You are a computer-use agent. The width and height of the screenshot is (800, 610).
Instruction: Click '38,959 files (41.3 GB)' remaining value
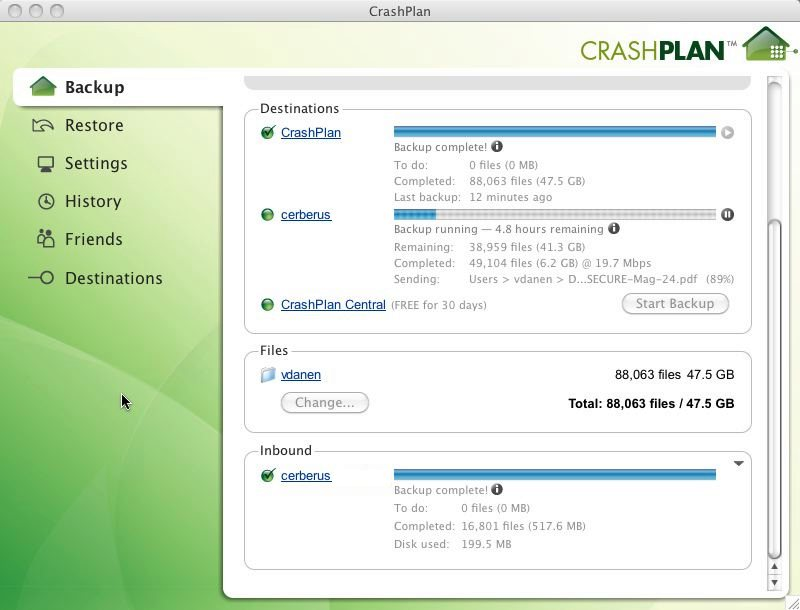click(x=527, y=247)
